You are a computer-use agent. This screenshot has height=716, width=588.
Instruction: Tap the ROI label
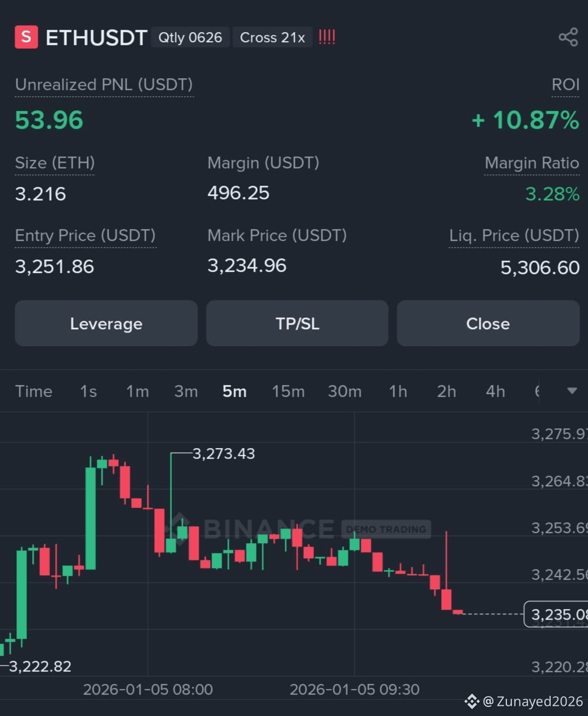click(x=565, y=84)
